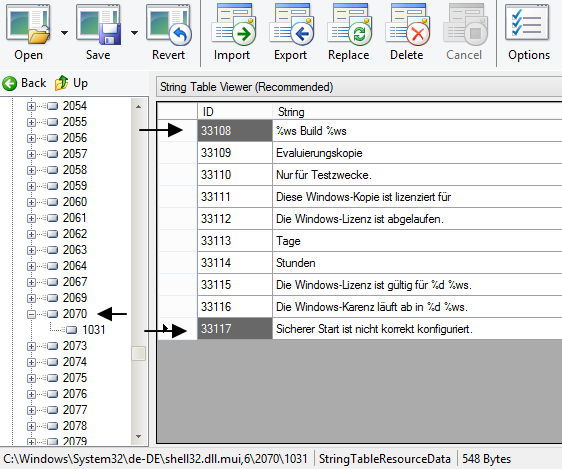Screen dimensions: 562x469
Task: Select folder 2059 in the tree
Action: click(67, 186)
